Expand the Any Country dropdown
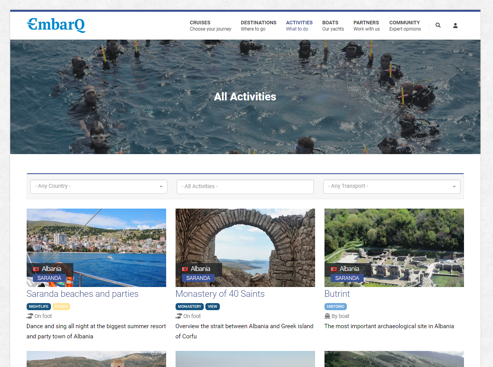493x367 pixels. (99, 186)
